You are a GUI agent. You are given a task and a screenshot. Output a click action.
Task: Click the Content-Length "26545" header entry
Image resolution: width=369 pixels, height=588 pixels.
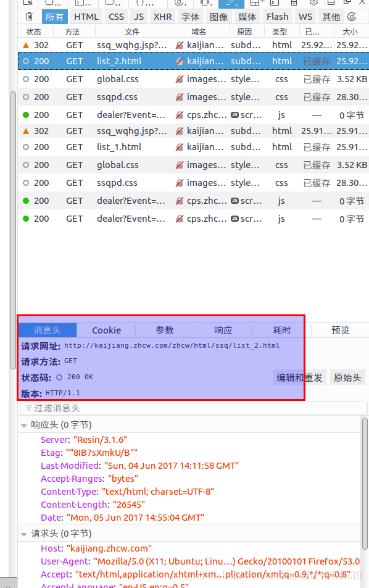[93, 505]
